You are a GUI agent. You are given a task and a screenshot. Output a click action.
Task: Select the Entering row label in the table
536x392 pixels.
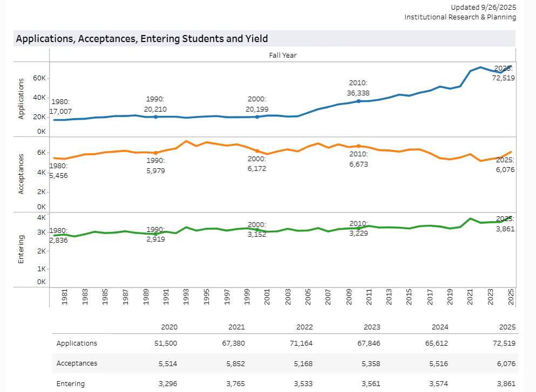(71, 384)
